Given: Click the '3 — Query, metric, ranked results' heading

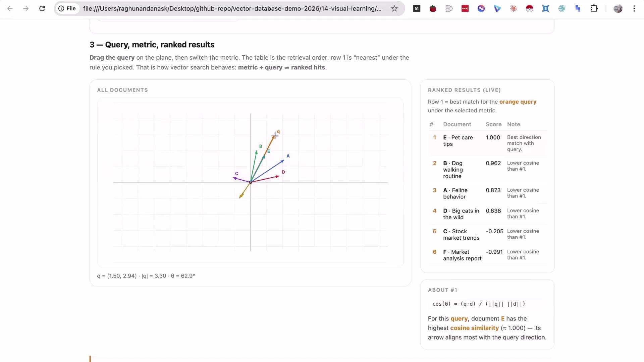Looking at the screenshot, I should coord(152,45).
